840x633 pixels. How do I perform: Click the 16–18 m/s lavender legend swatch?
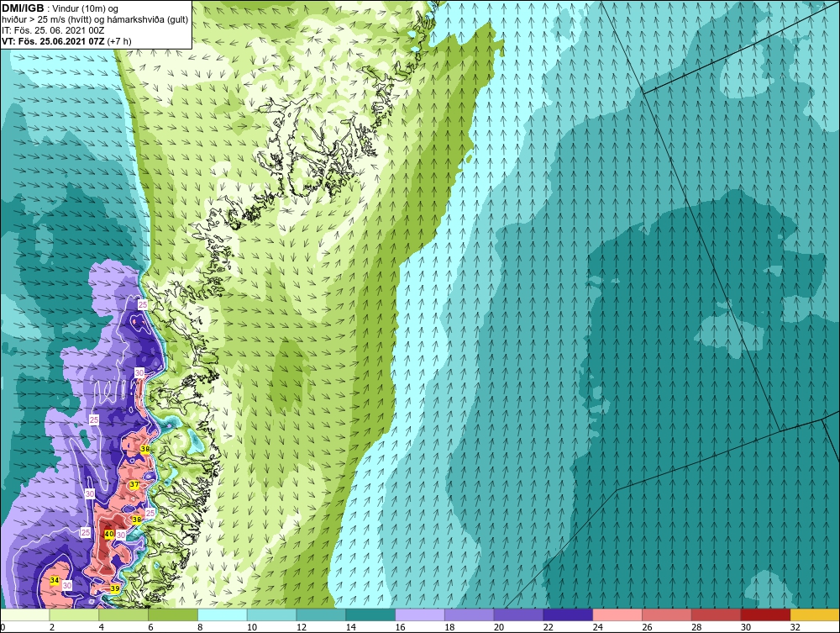coord(420,615)
